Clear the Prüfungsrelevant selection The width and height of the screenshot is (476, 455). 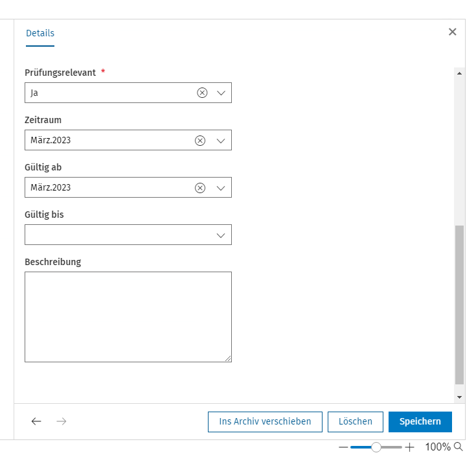pyautogui.click(x=202, y=93)
